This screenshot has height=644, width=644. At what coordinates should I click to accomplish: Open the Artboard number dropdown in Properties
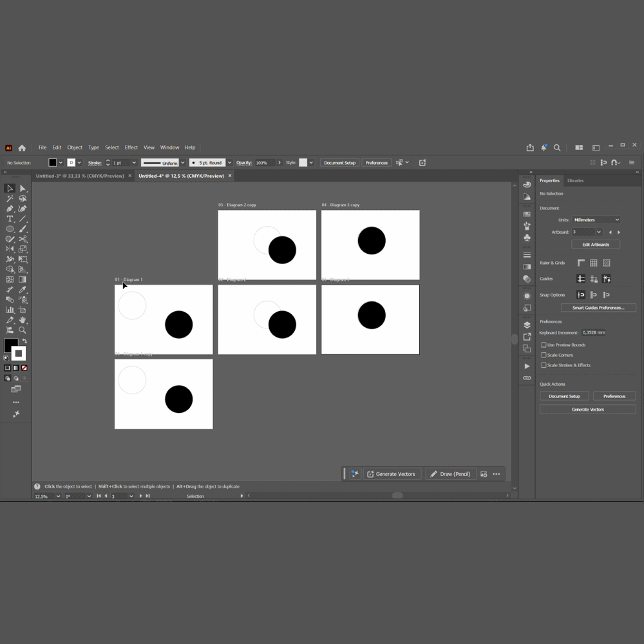click(x=599, y=232)
